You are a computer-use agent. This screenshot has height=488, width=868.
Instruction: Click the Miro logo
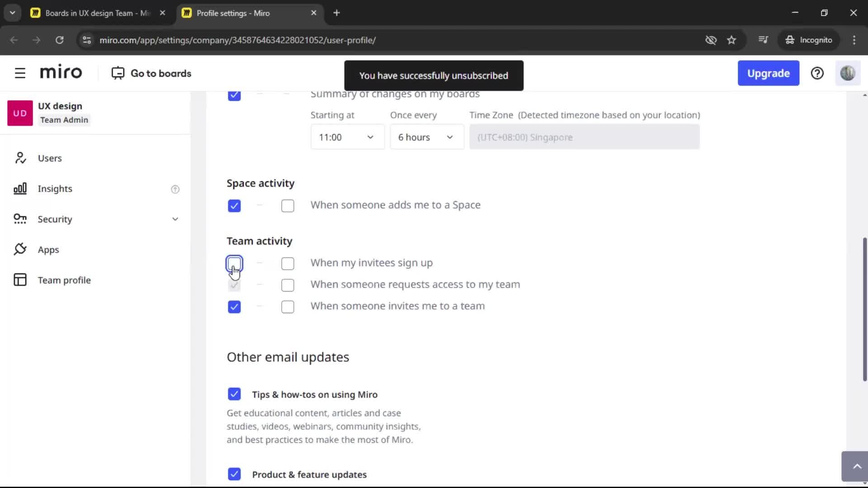click(61, 72)
